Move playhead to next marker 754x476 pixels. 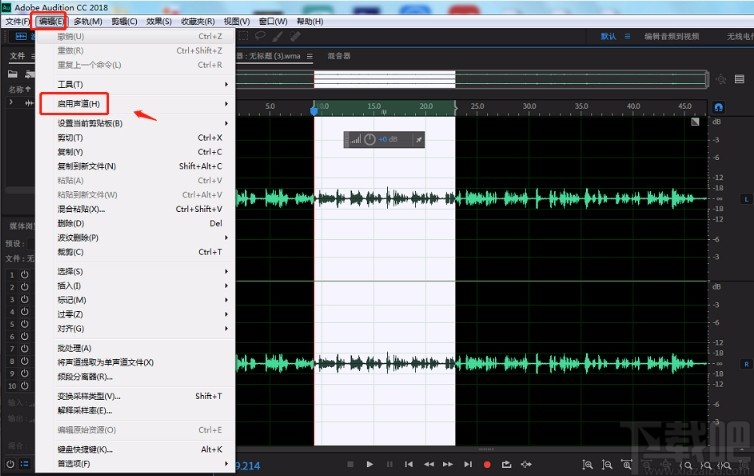pyautogui.click(x=468, y=464)
